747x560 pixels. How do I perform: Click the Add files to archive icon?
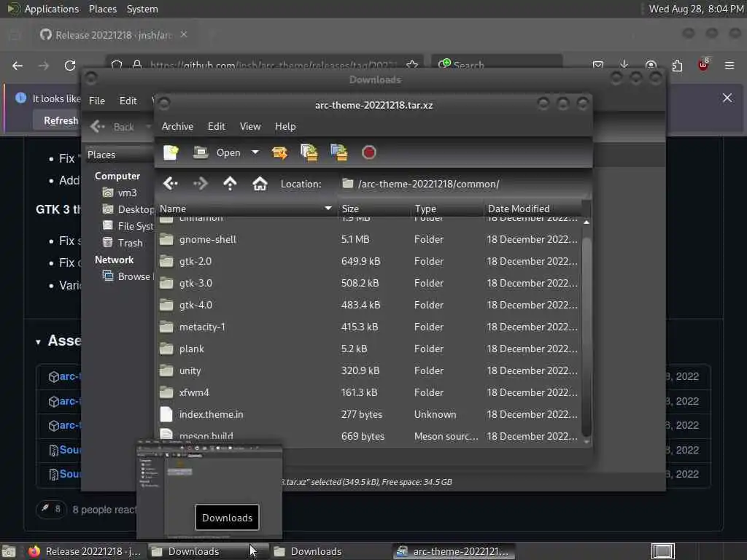309,152
